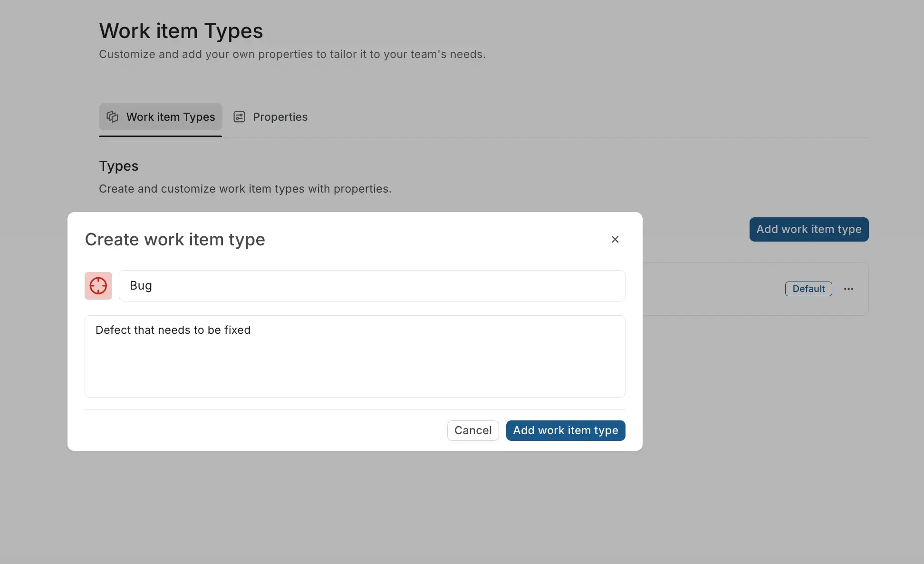The width and height of the screenshot is (924, 564).
Task: Focus the name field containing Bug
Action: pos(372,285)
